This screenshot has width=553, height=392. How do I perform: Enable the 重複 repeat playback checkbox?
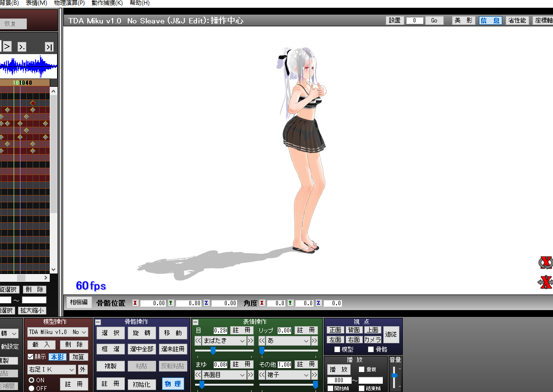362,370
